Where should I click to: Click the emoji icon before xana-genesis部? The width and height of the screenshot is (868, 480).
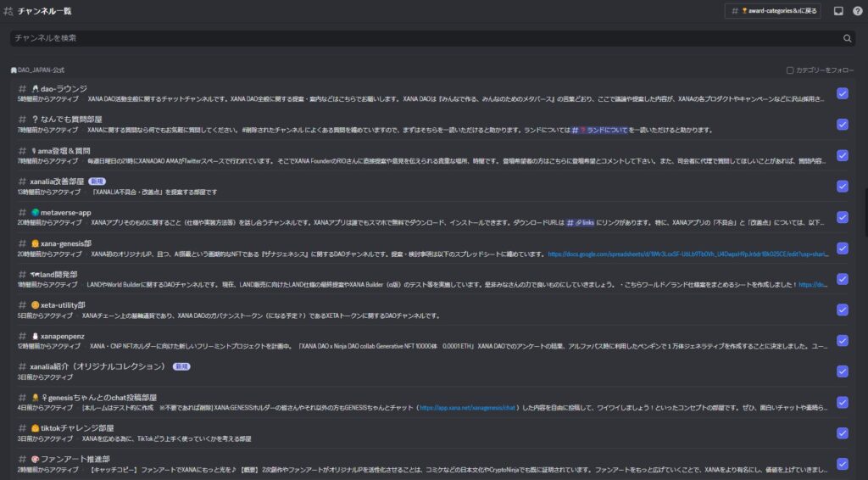coord(35,243)
